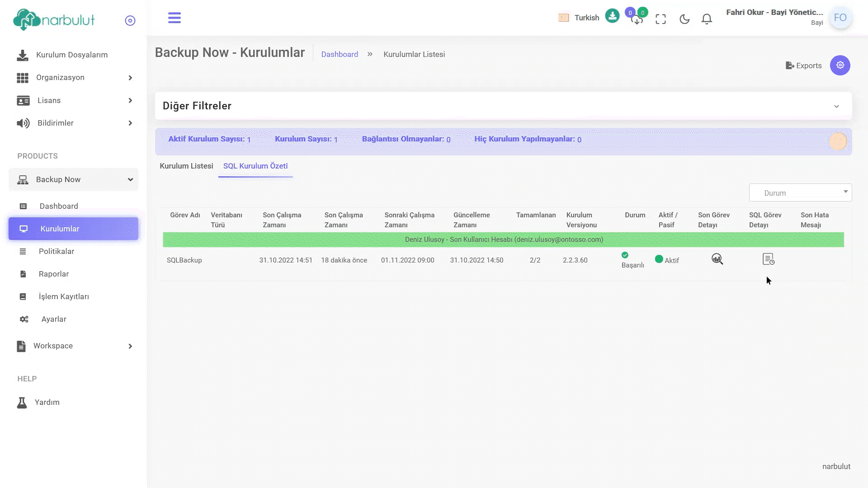868x488 pixels.
Task: Toggle the sidebar pin circle icon
Action: 130,20
